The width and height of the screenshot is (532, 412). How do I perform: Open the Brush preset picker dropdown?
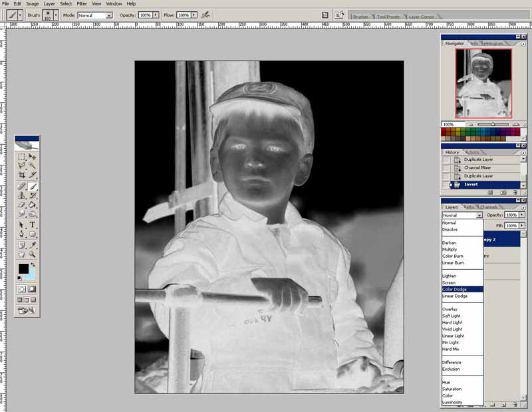tap(56, 14)
